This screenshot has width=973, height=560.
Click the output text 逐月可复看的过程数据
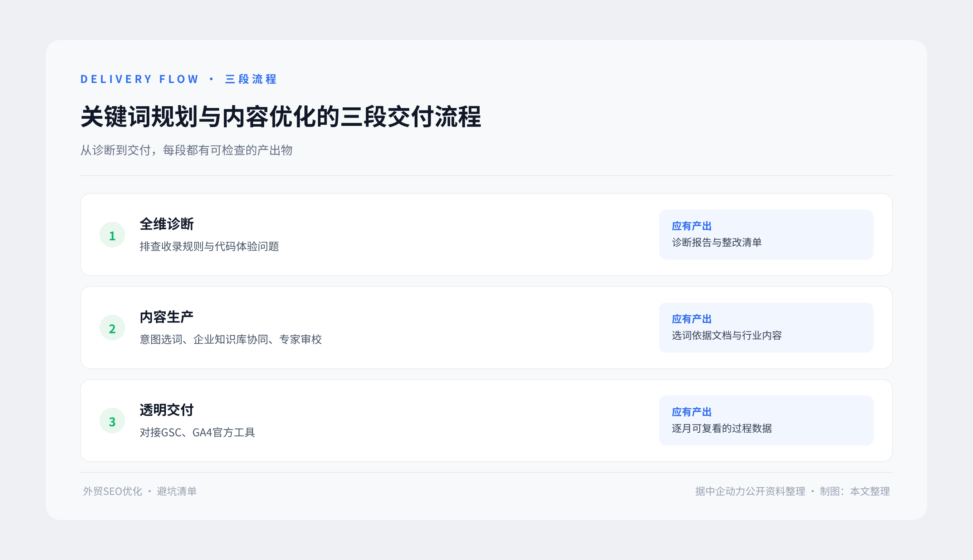722,428
